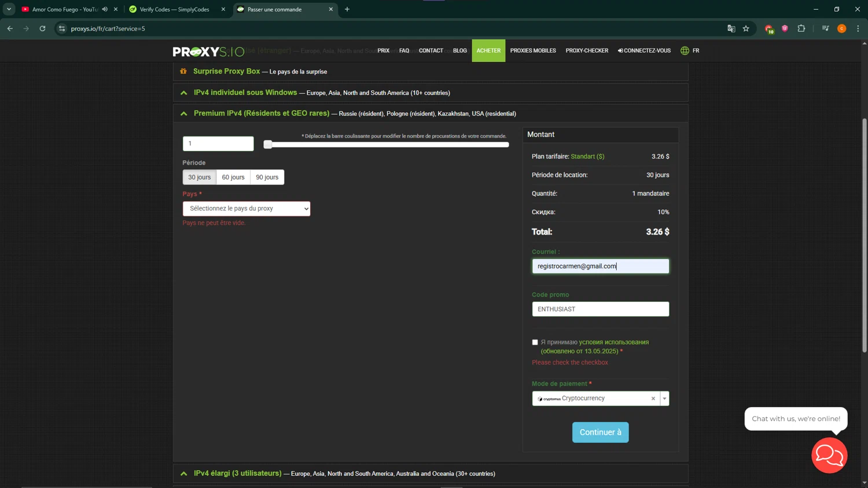Open the PRIX menu item
868x488 pixels.
[x=383, y=51]
